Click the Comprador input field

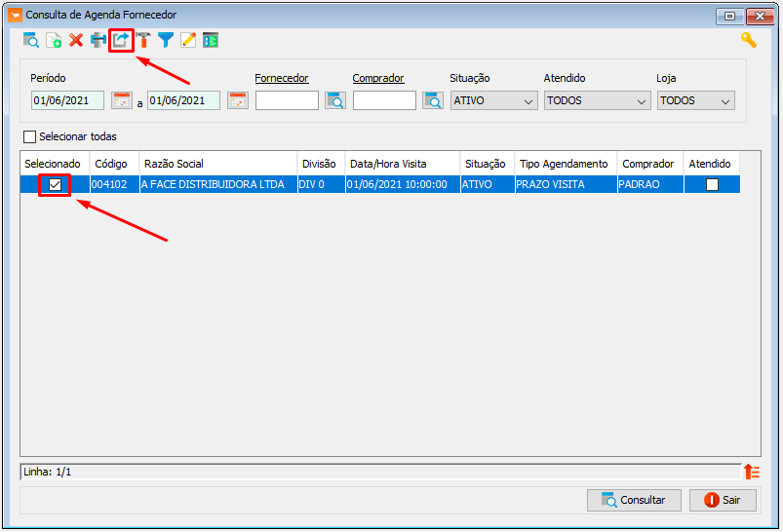[384, 100]
